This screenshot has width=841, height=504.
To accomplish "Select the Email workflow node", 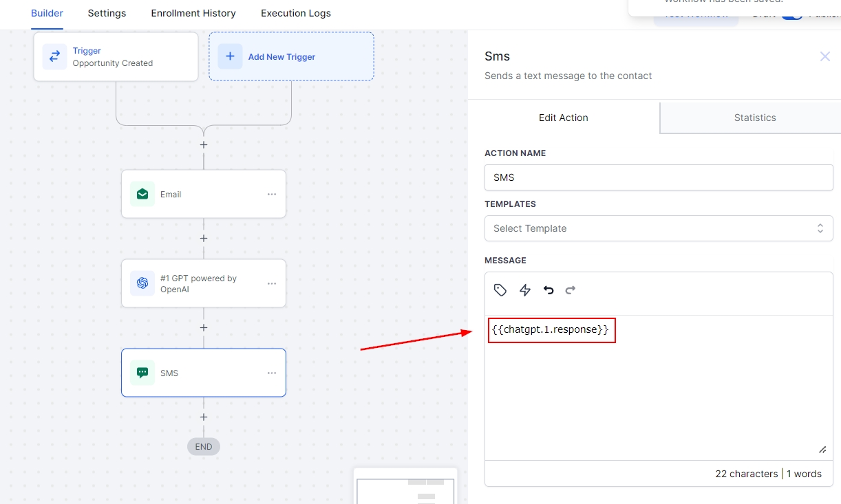I will pyautogui.click(x=204, y=194).
